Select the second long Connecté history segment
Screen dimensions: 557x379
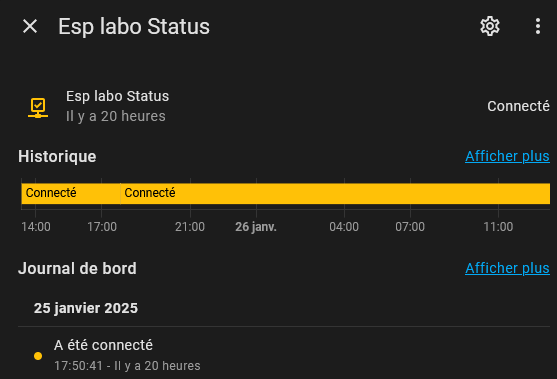pos(335,194)
